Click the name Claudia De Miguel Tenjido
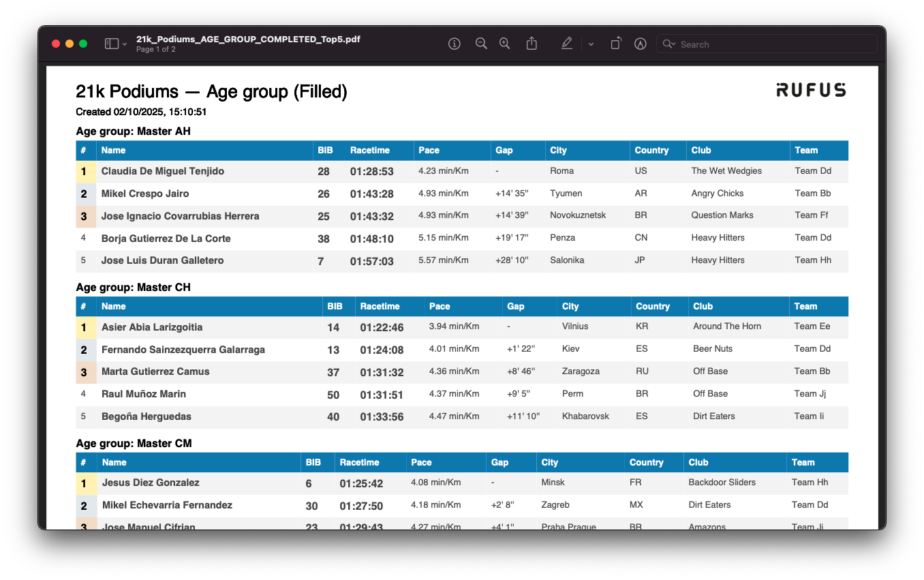Screen dimensions: 924x580 (x=163, y=171)
